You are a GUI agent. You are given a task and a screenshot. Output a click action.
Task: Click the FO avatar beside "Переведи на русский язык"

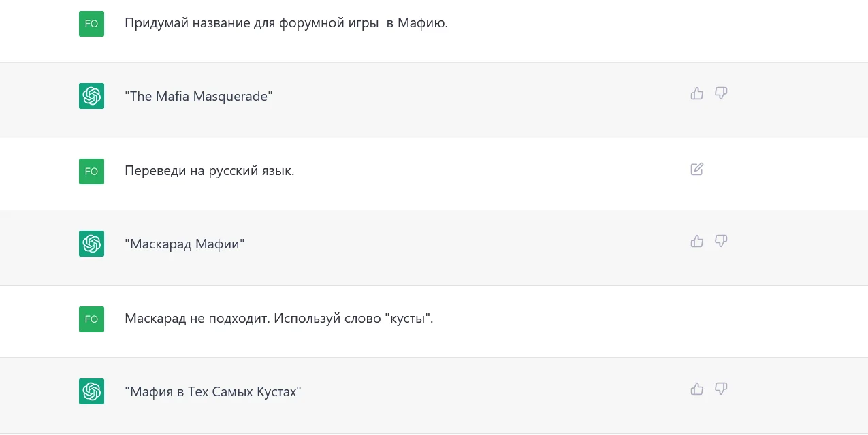[x=91, y=171]
